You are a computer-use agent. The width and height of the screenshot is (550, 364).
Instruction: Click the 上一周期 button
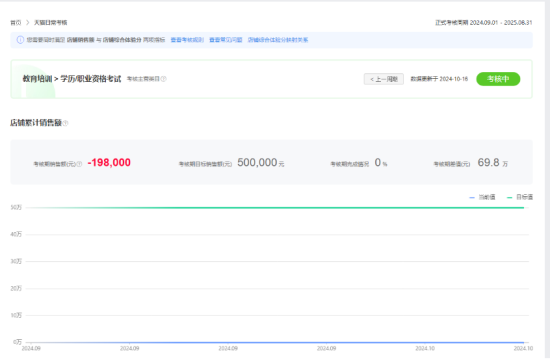pos(384,79)
